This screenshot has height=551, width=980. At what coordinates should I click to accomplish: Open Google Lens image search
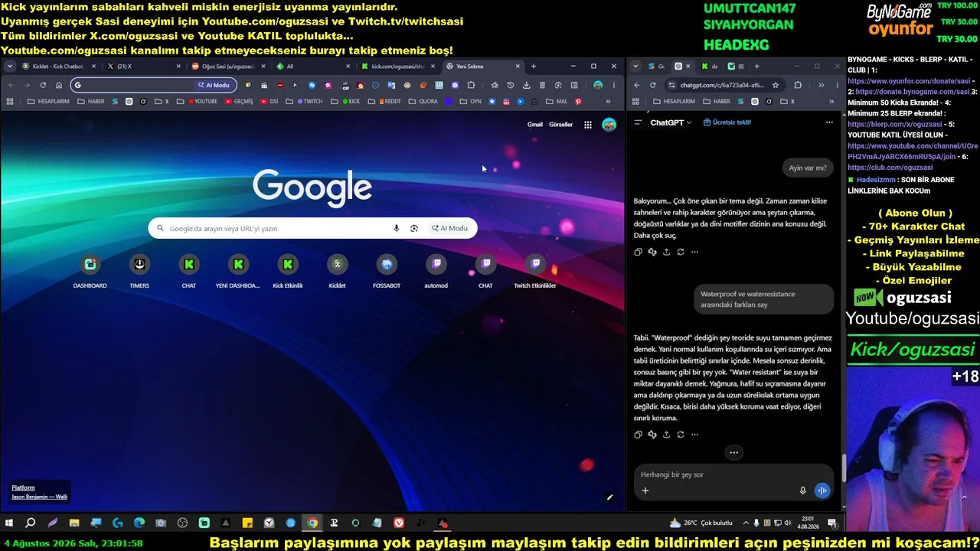(x=414, y=228)
